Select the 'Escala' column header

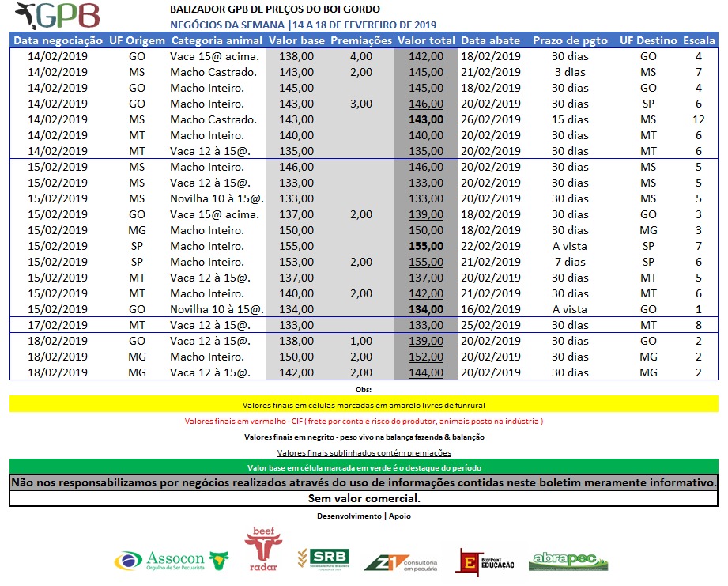[699, 40]
